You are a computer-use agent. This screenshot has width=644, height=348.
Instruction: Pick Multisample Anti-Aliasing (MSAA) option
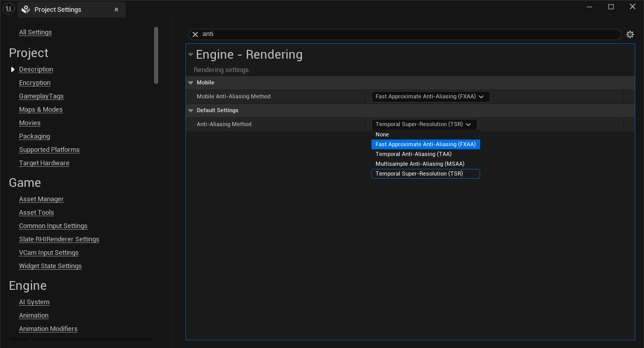point(420,164)
